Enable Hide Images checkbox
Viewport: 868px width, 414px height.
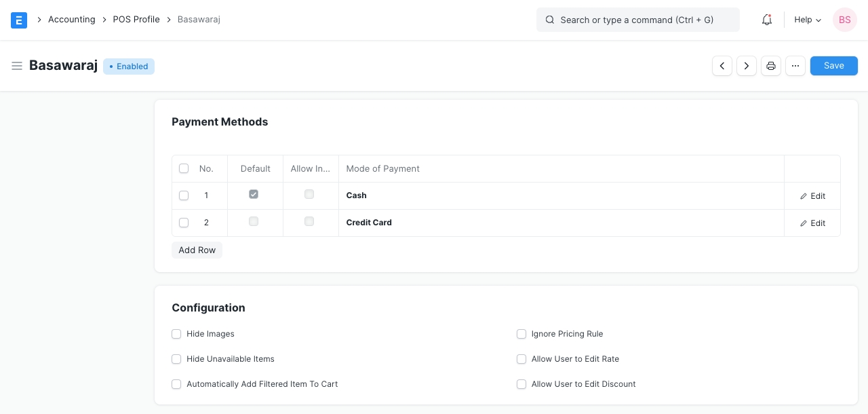point(176,334)
